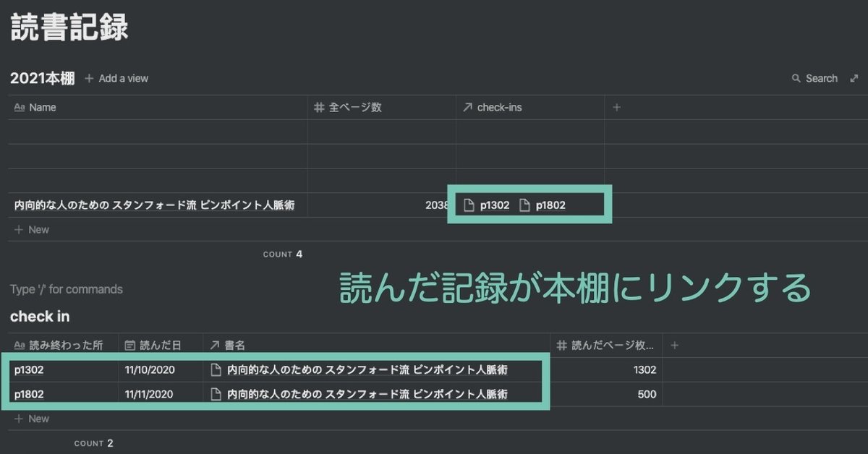Add a new column in check in table

674,346
